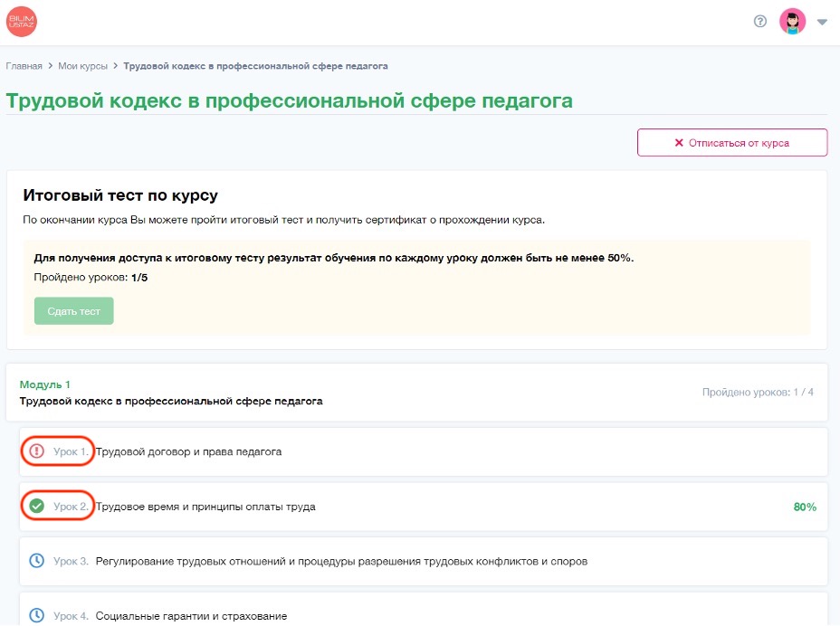Open lesson on labor conflicts and disputes

pyautogui.click(x=341, y=561)
